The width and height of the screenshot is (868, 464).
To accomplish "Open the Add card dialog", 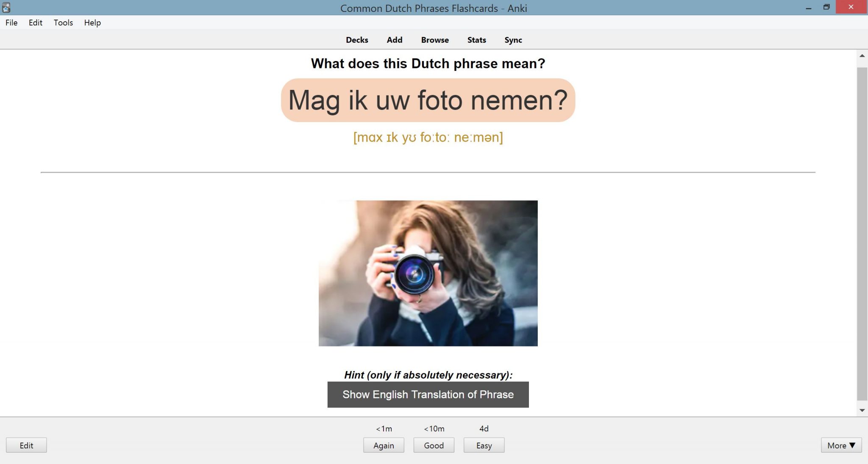I will click(x=394, y=39).
